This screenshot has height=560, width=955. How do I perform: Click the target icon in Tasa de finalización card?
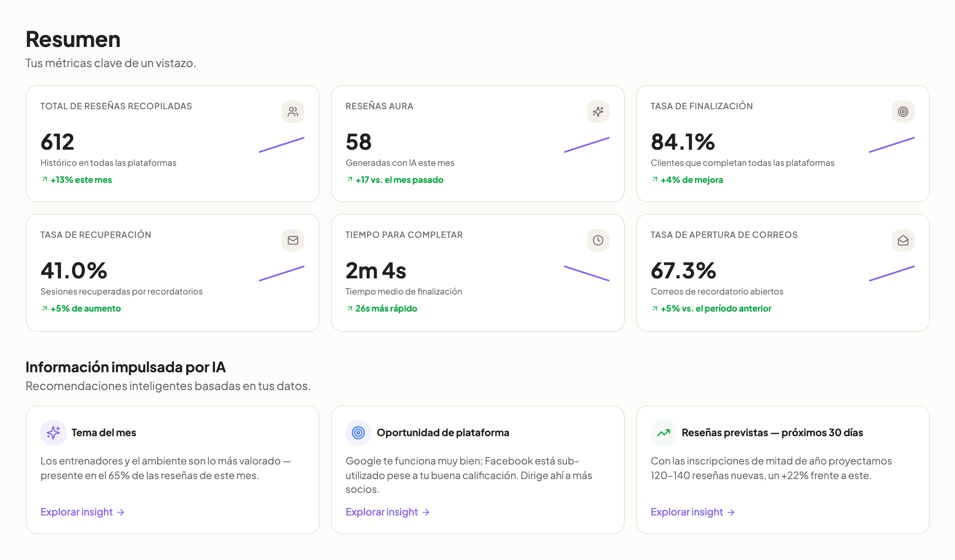[903, 112]
